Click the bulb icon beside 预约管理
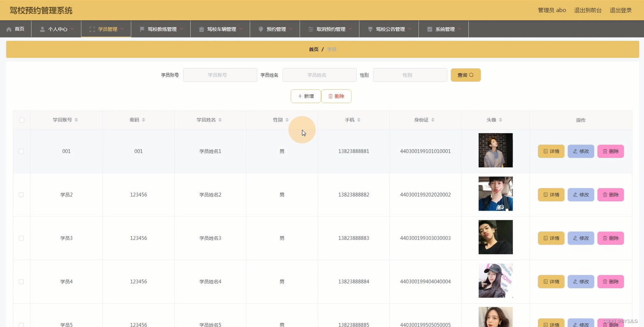This screenshot has width=644, height=327. 261,29
